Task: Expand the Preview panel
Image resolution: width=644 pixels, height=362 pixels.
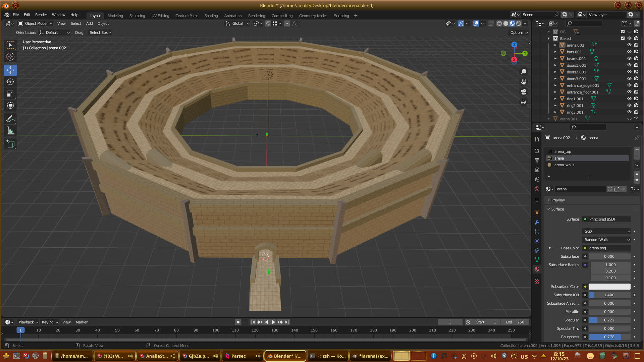Action: click(558, 200)
